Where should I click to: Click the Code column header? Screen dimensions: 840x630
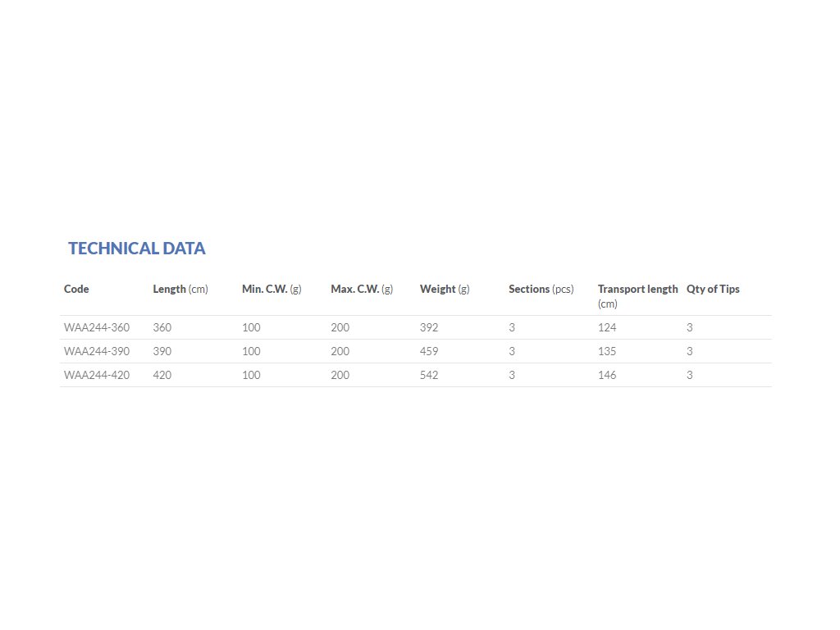pyautogui.click(x=76, y=289)
